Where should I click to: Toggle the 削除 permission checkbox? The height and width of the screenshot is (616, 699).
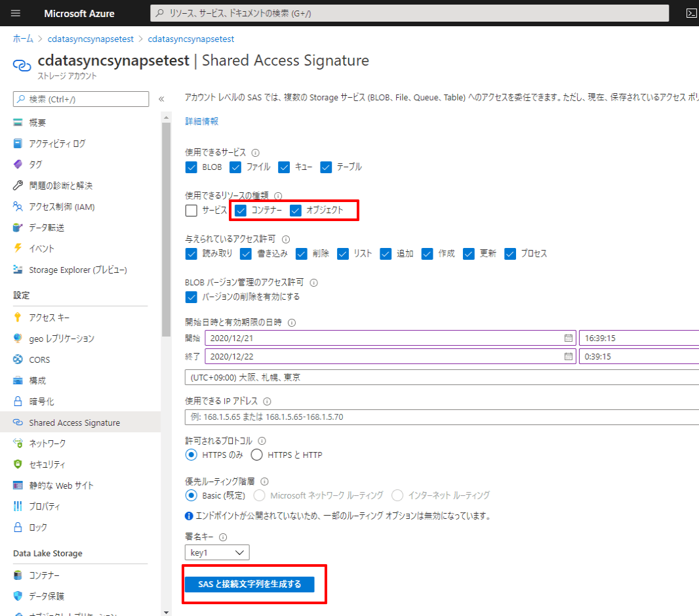click(302, 254)
